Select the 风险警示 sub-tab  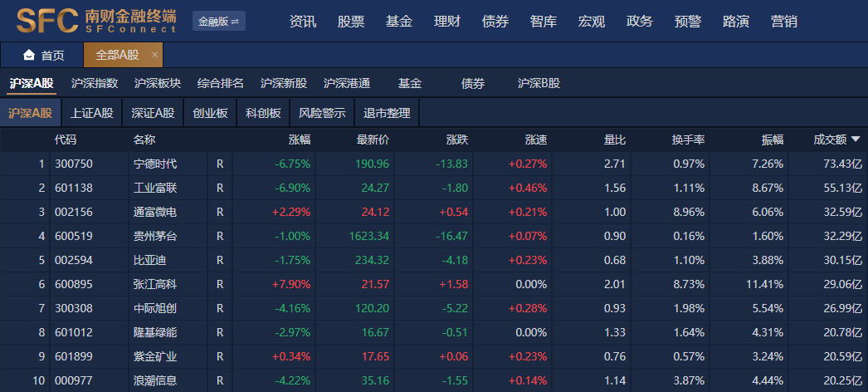pos(322,113)
